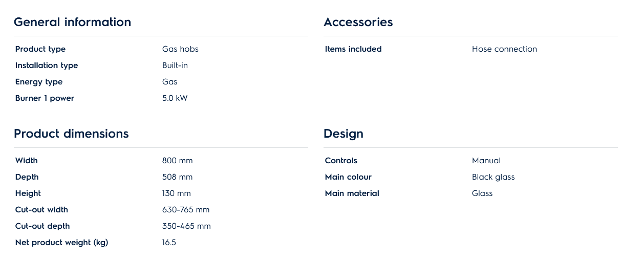Click the Gas hobs value
This screenshot has height=262, width=644.
pyautogui.click(x=180, y=49)
